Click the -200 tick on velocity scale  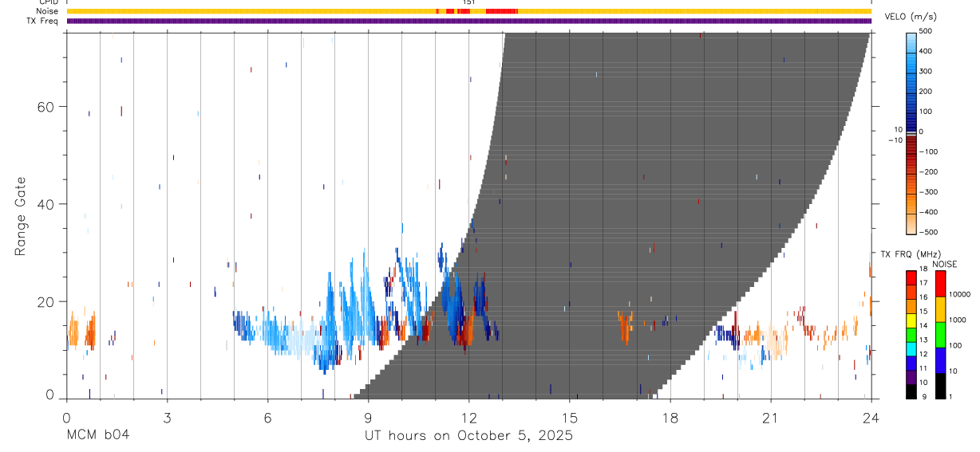coord(928,172)
